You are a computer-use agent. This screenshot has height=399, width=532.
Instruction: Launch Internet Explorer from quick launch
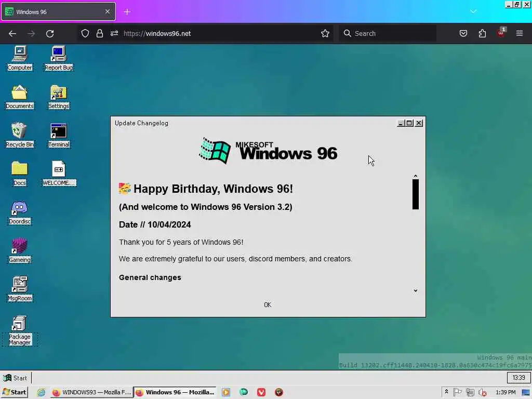[x=41, y=392]
